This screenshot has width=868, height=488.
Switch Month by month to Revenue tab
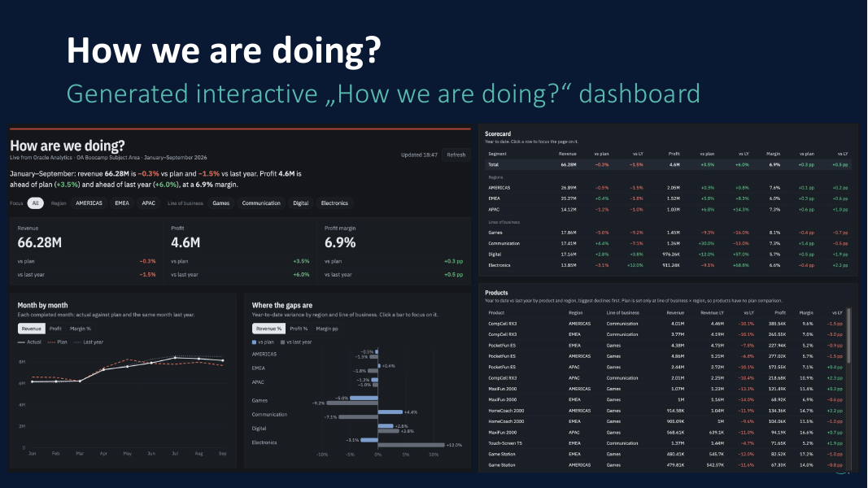pos(32,329)
